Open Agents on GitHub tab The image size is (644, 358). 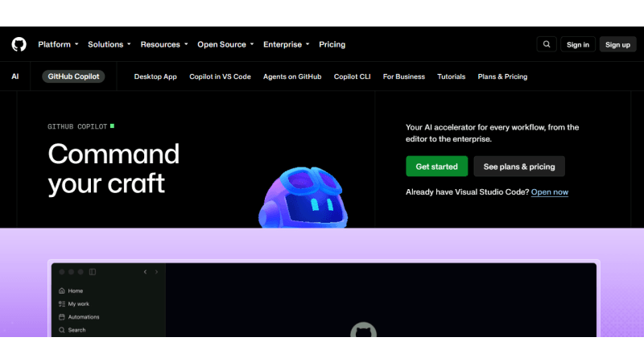pyautogui.click(x=292, y=76)
